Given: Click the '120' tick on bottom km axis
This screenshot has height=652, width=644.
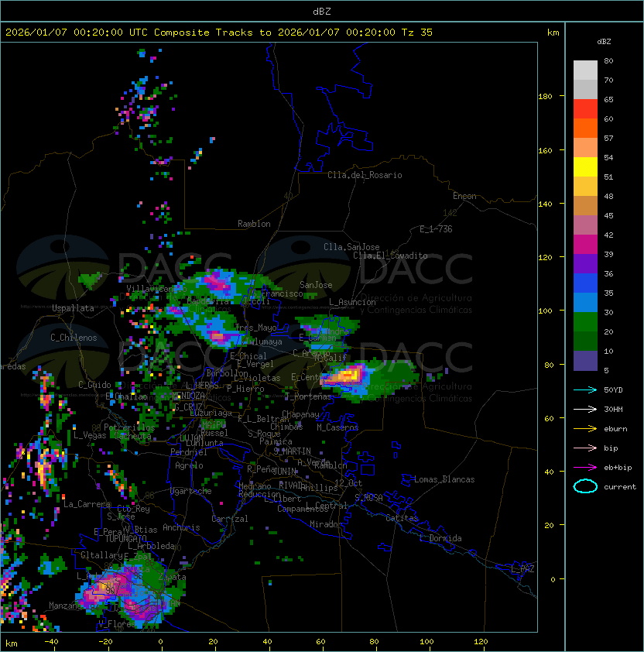Looking at the screenshot, I should 481,642.
